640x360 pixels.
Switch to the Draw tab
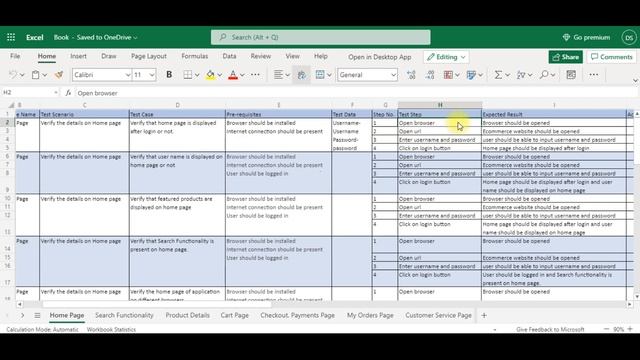[x=109, y=56]
